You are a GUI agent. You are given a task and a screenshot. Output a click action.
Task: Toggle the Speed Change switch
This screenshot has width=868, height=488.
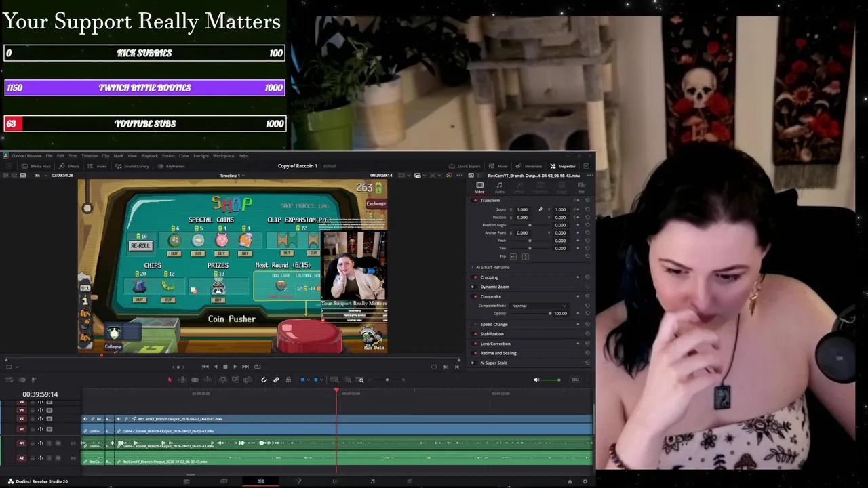pos(474,325)
